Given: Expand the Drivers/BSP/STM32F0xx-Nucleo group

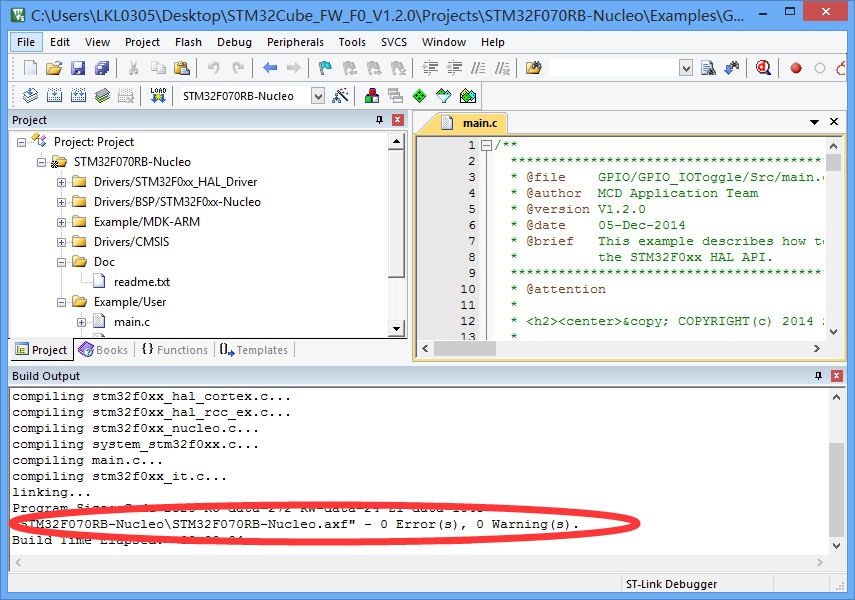Looking at the screenshot, I should click(x=62, y=202).
